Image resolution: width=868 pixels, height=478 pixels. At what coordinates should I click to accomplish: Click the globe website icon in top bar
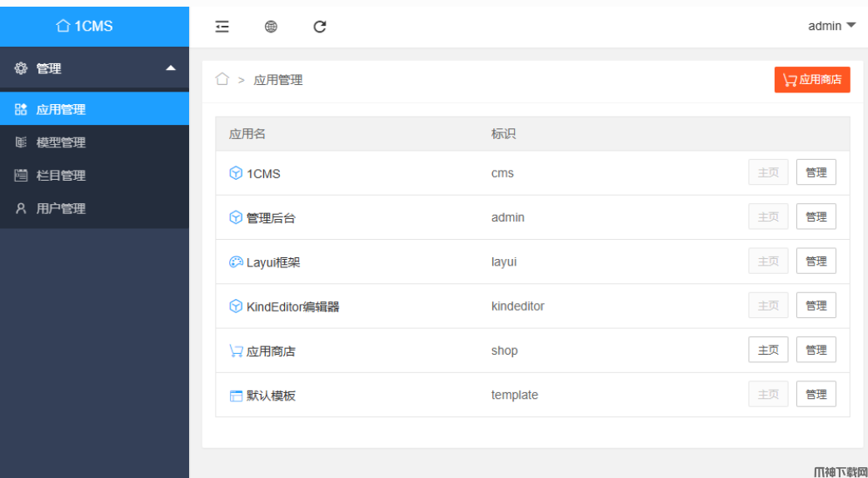pyautogui.click(x=271, y=27)
